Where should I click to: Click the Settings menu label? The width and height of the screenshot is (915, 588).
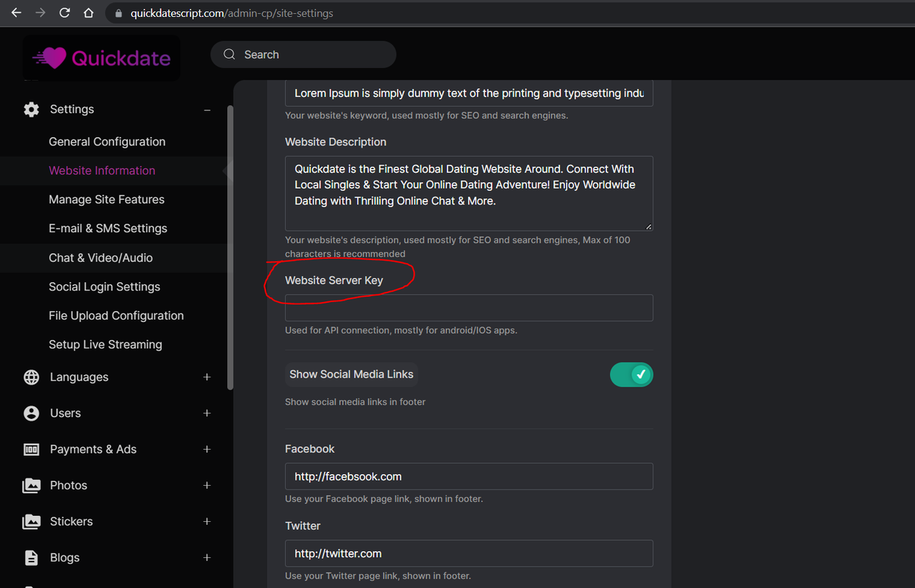pyautogui.click(x=72, y=110)
